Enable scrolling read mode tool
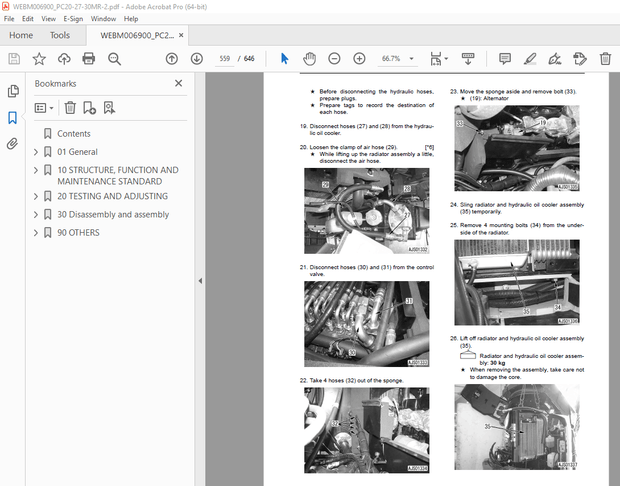620x486 pixels. [468, 59]
